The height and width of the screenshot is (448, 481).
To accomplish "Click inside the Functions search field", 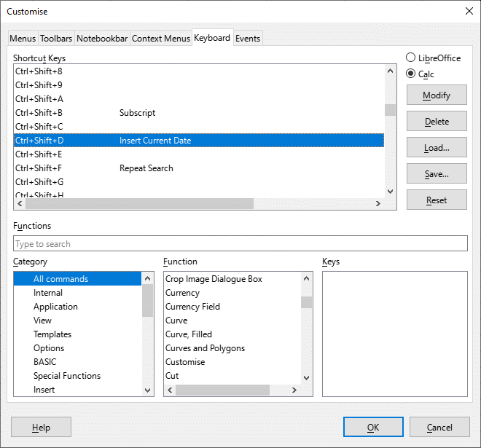I will pos(240,244).
